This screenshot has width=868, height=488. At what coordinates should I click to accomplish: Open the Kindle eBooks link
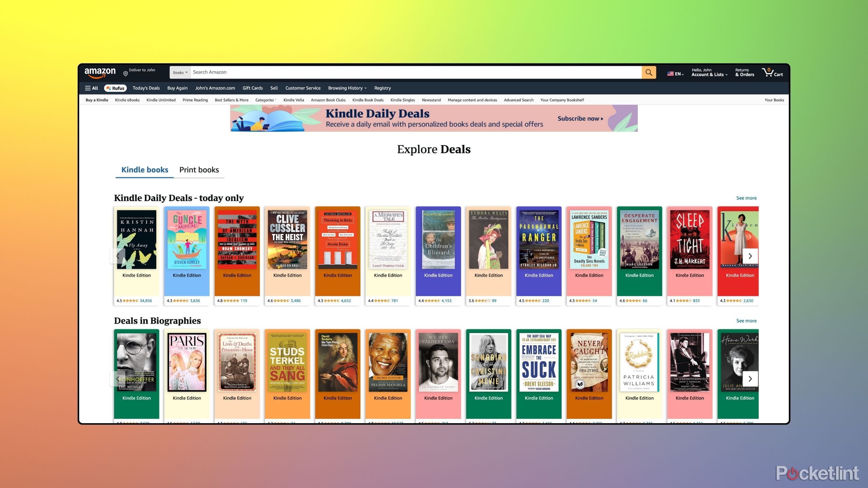(x=127, y=100)
